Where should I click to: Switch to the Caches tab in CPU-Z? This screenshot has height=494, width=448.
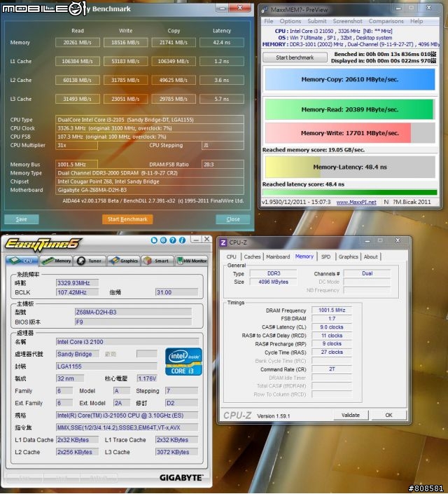pyautogui.click(x=252, y=256)
